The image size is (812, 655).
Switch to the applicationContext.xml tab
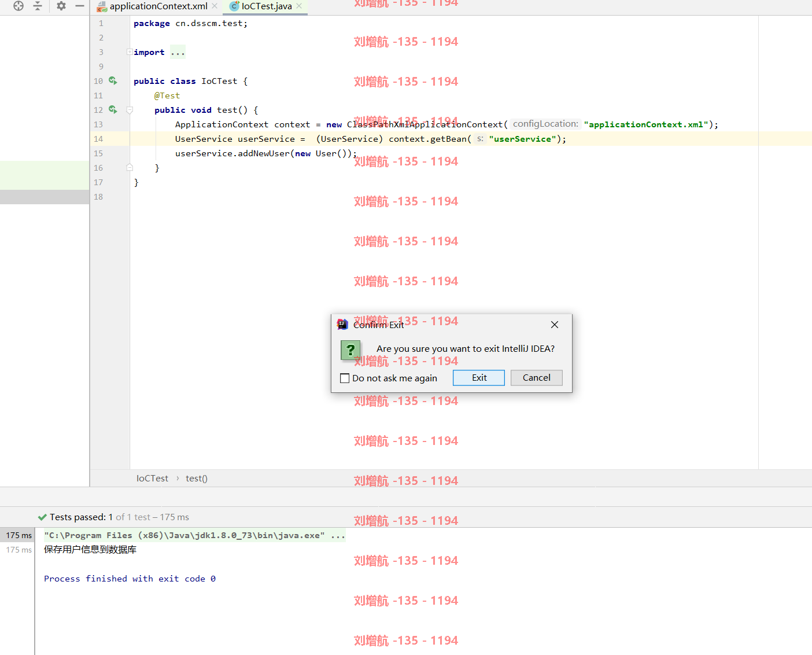[158, 6]
